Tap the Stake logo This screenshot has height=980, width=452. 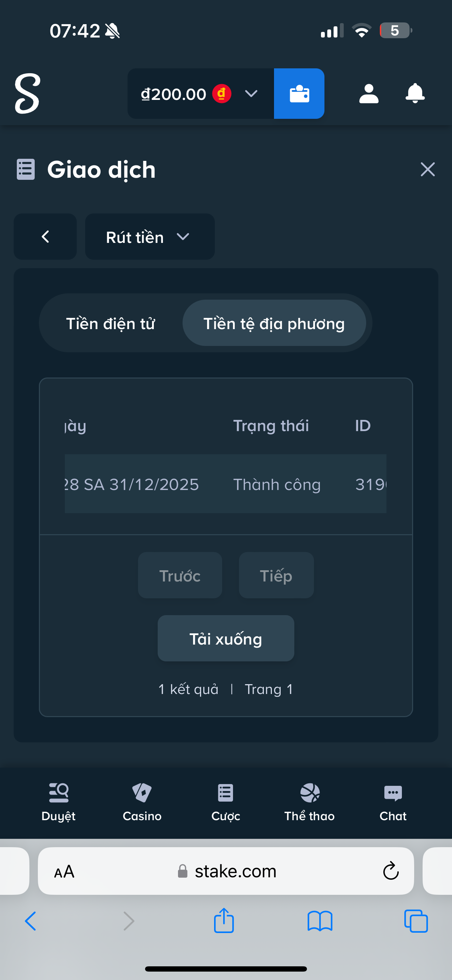[x=27, y=94]
